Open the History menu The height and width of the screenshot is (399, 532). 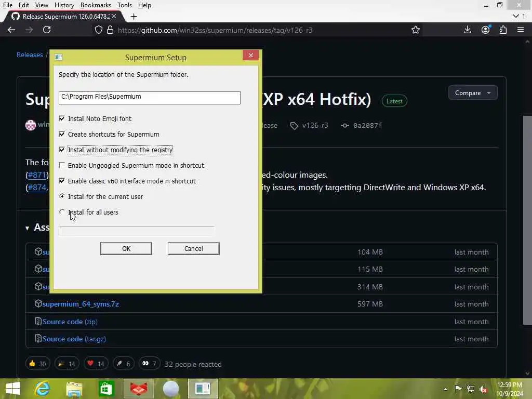coord(64,5)
